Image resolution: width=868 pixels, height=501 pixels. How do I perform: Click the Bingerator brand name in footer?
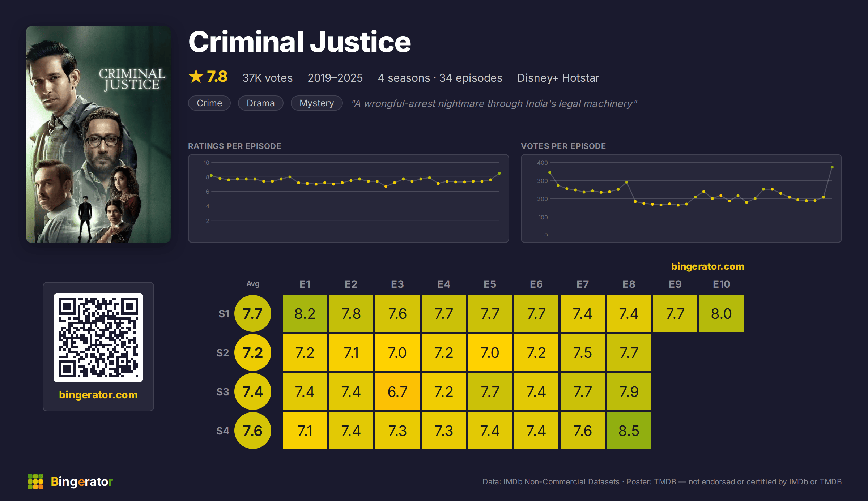coord(82,481)
